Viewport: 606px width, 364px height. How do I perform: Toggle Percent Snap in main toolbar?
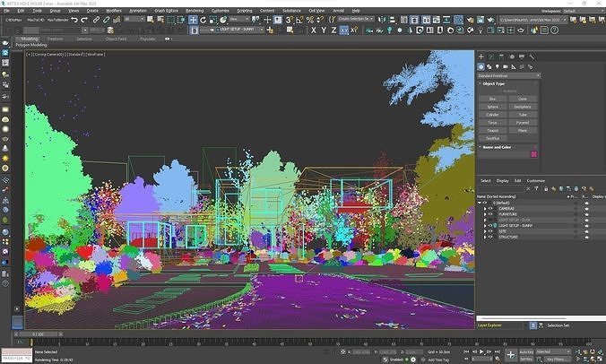[x=310, y=20]
